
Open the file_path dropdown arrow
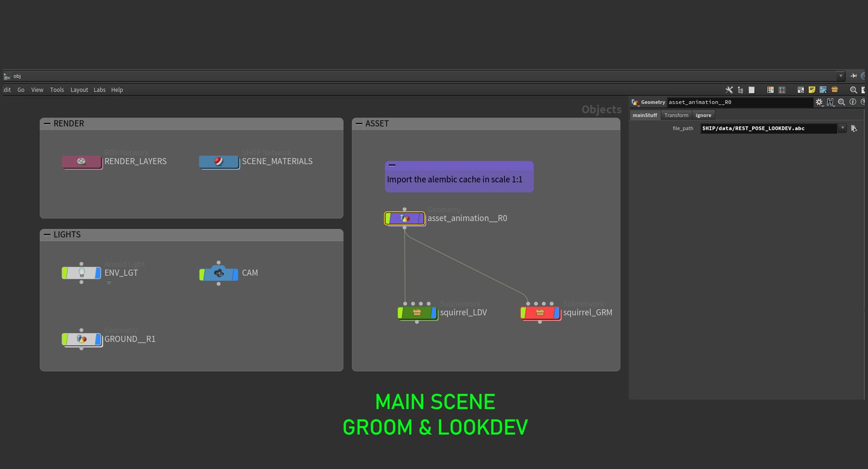pos(842,128)
